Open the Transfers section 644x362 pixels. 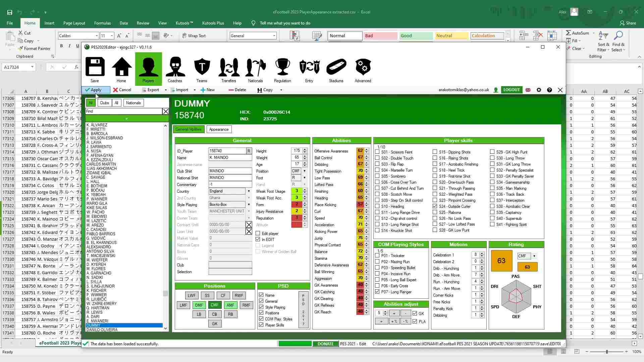(229, 69)
